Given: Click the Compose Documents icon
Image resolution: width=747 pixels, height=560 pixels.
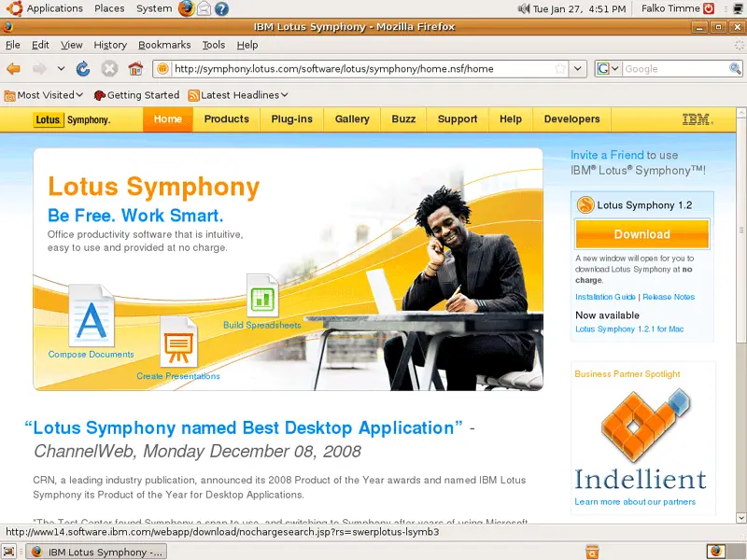Looking at the screenshot, I should (92, 315).
